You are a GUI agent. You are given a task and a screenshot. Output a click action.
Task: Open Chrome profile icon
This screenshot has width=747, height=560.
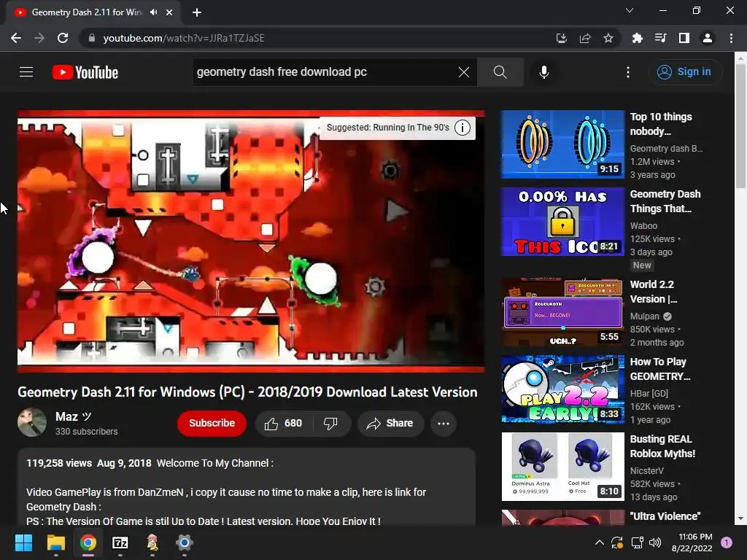click(x=708, y=38)
